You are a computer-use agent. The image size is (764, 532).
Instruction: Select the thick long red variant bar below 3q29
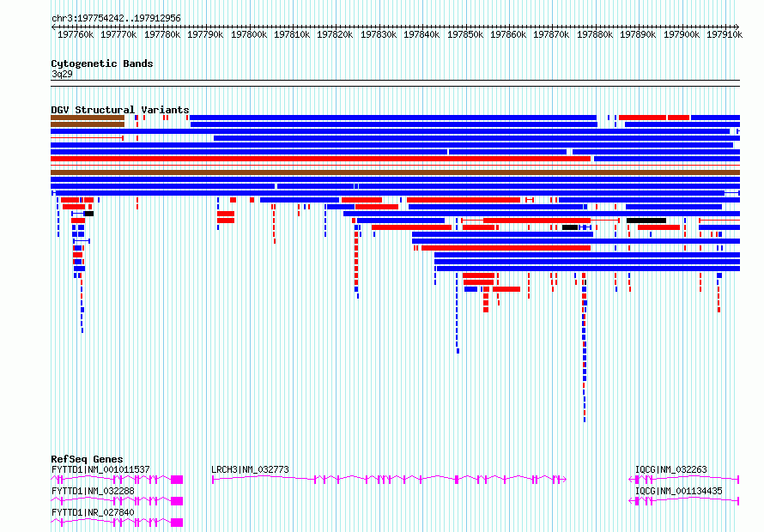(320, 159)
